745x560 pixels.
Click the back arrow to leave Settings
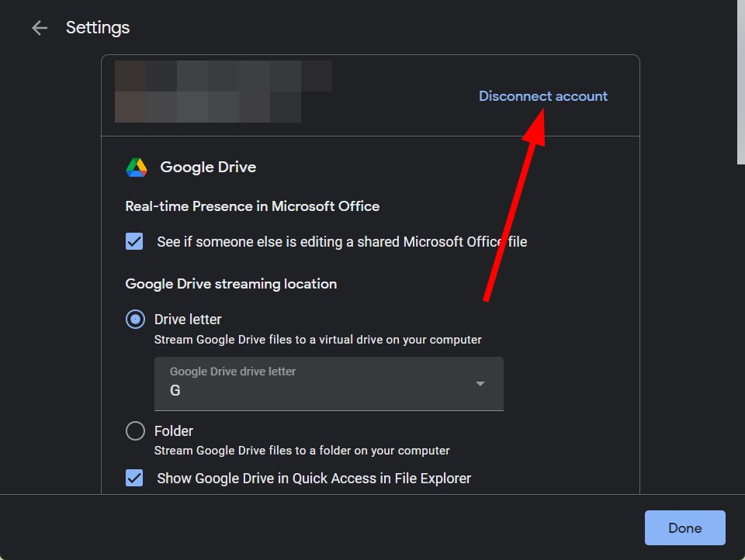pyautogui.click(x=39, y=28)
